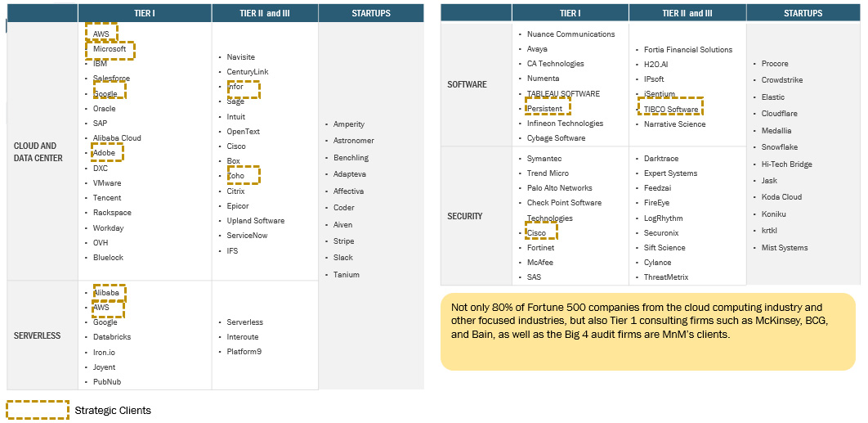
Task: Click the highlighted Adobe entry
Action: coord(105,153)
